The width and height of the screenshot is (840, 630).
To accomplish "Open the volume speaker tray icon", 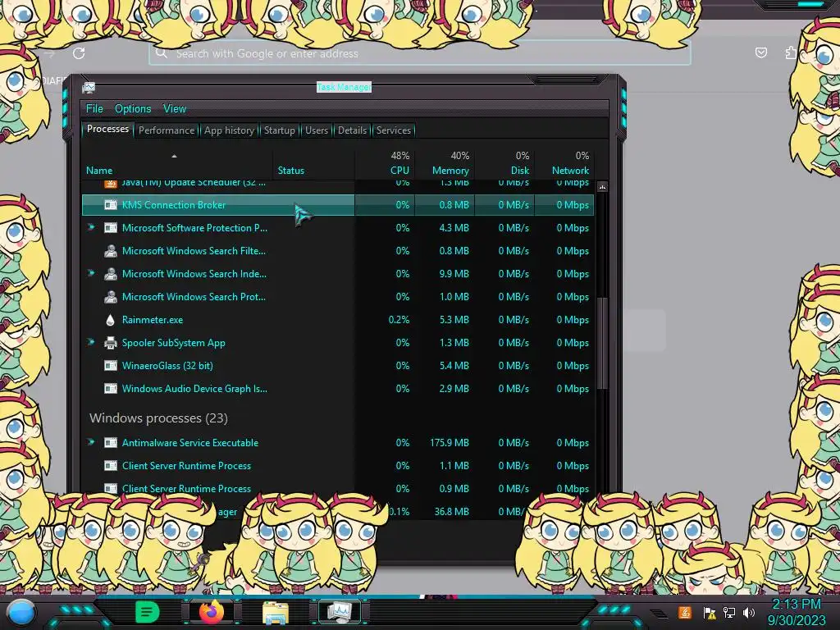I will 749,613.
